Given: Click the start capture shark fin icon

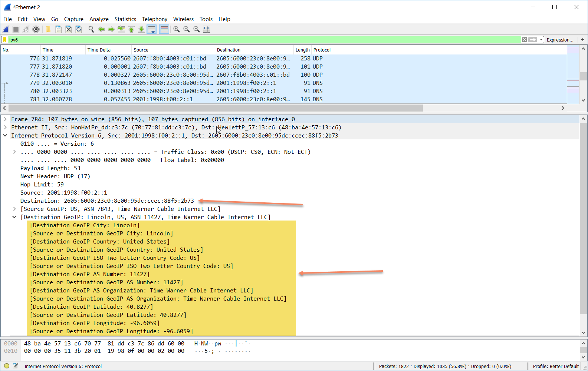Looking at the screenshot, I should tap(6, 29).
